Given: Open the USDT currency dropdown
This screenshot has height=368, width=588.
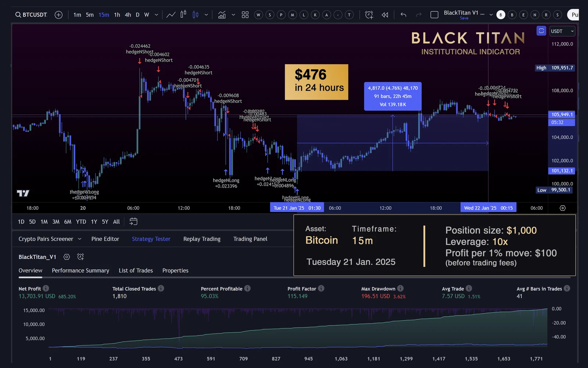Looking at the screenshot, I should (x=562, y=31).
